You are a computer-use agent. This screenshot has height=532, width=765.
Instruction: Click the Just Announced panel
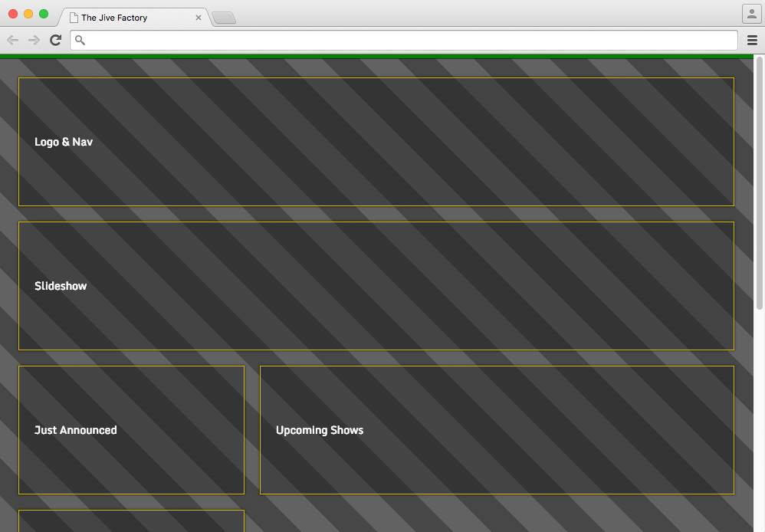[131, 429]
